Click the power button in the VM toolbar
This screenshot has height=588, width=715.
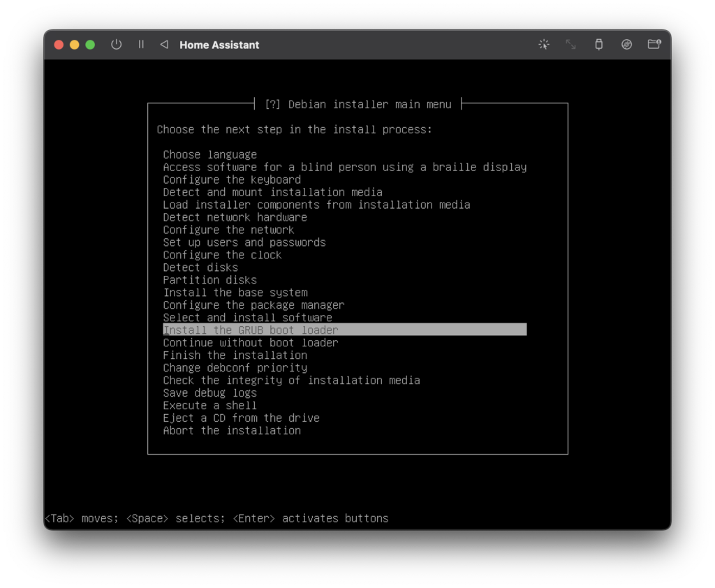117,44
